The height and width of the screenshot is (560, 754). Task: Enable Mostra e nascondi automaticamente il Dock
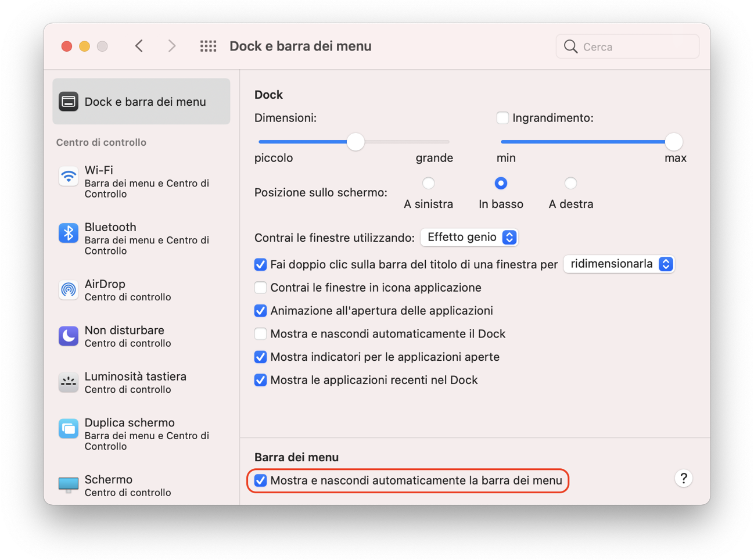[x=260, y=333]
